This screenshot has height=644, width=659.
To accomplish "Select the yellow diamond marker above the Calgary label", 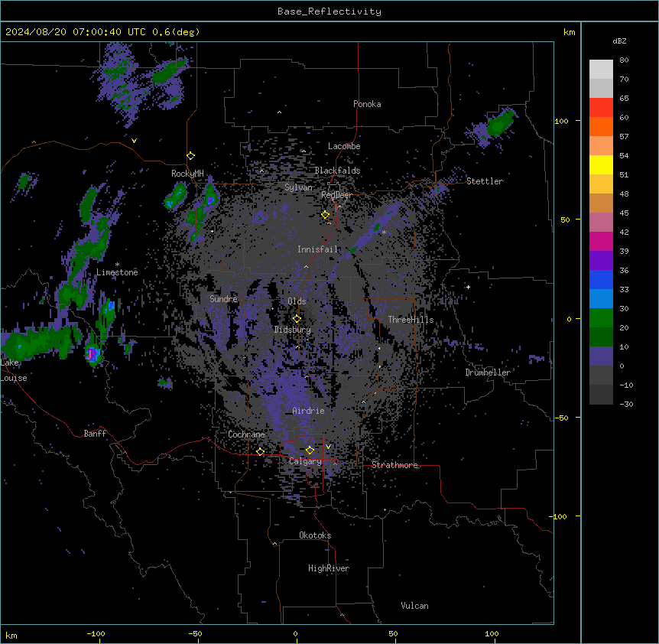I will pos(310,450).
